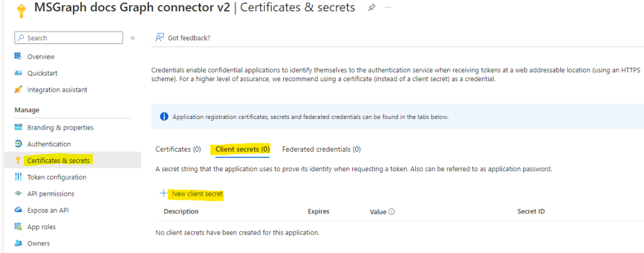Click the pin icon beside page title
Viewport: 644px width, 253px height.
371,8
